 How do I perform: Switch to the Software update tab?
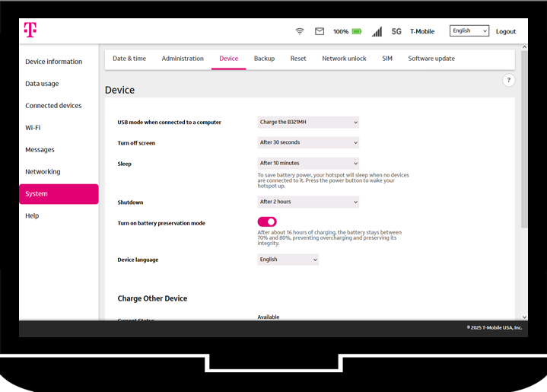(431, 59)
